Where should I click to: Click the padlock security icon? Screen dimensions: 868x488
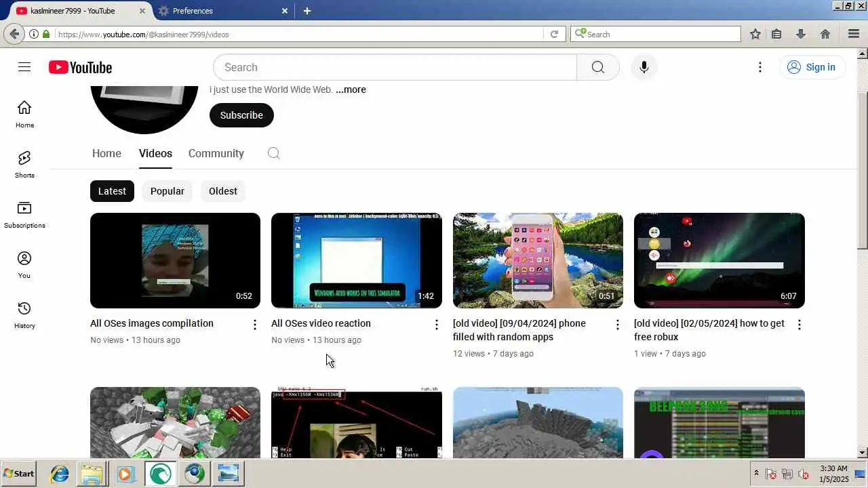pyautogui.click(x=46, y=34)
